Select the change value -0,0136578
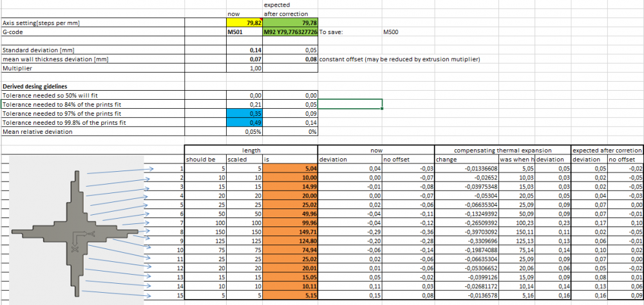644x305 pixels. tap(466, 294)
